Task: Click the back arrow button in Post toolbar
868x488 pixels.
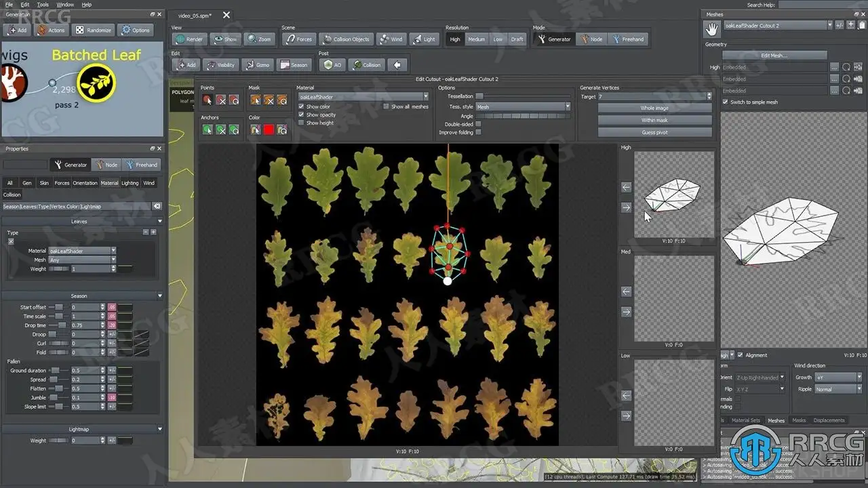Action: point(397,65)
